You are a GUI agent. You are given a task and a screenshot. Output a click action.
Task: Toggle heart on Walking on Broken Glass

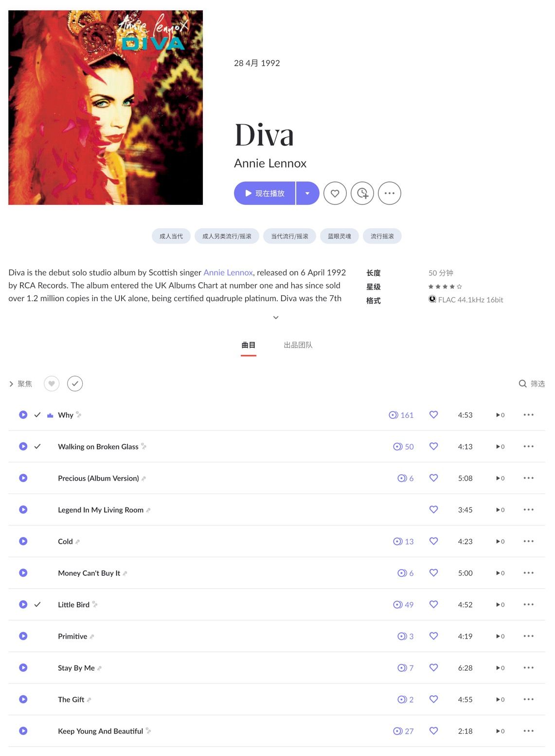point(433,446)
